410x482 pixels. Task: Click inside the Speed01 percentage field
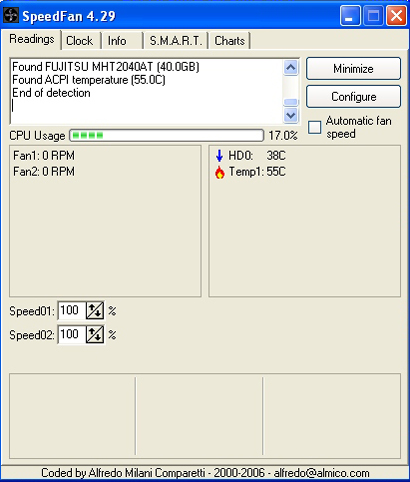click(72, 311)
